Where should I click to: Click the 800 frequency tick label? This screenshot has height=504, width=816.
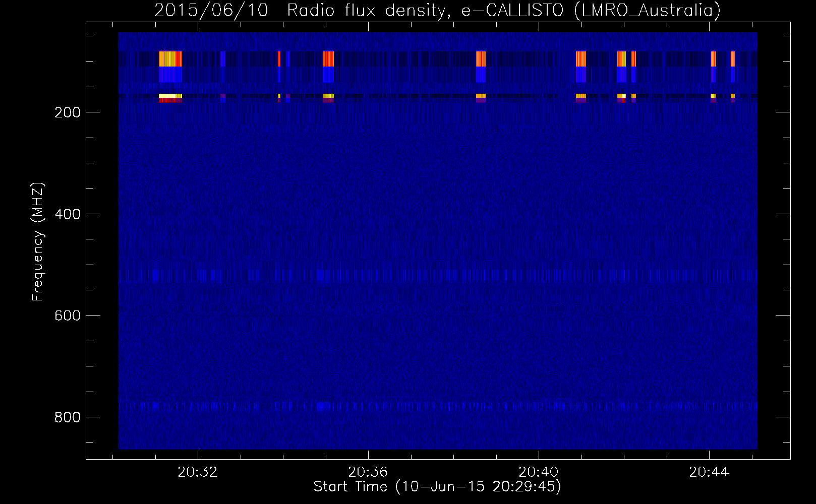point(68,417)
